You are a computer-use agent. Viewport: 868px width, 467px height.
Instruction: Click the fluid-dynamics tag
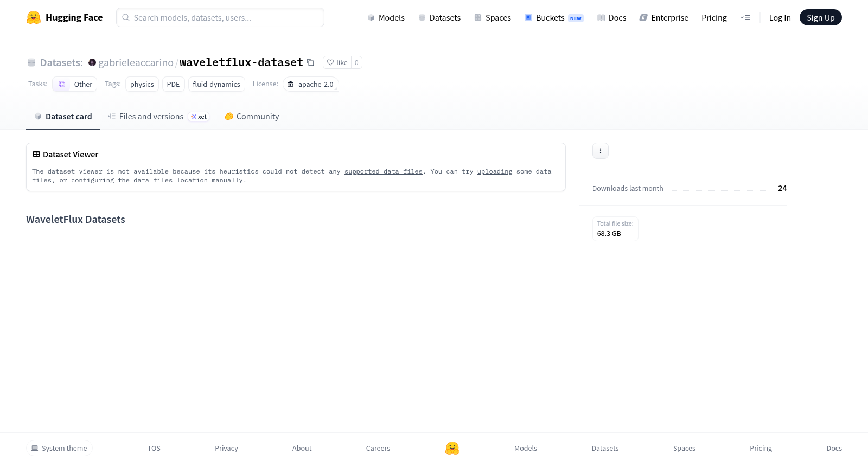pyautogui.click(x=216, y=84)
